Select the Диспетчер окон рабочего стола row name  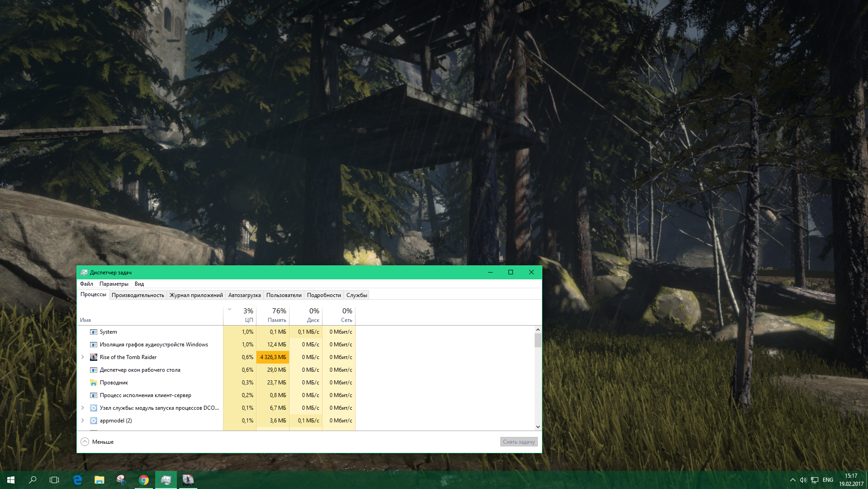(x=140, y=370)
